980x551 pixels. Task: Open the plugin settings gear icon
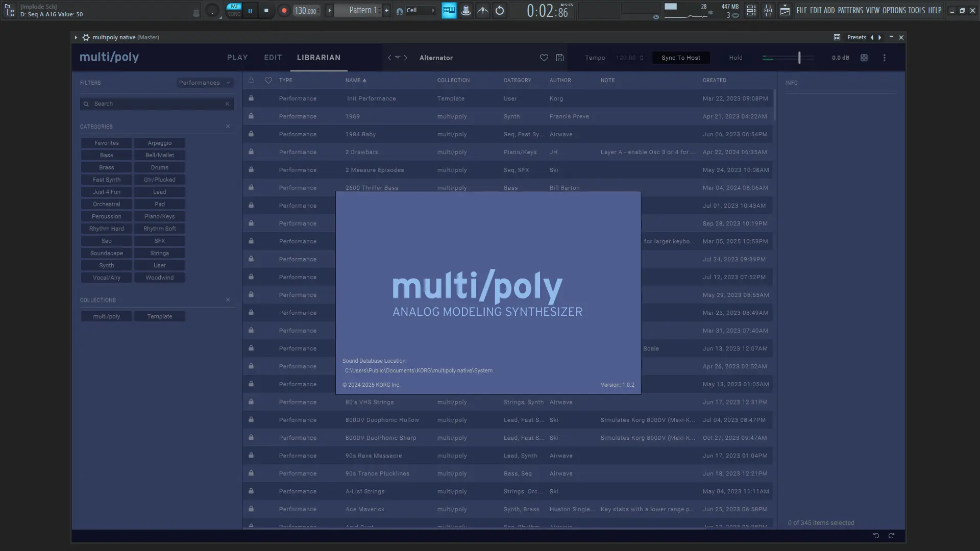tap(86, 37)
